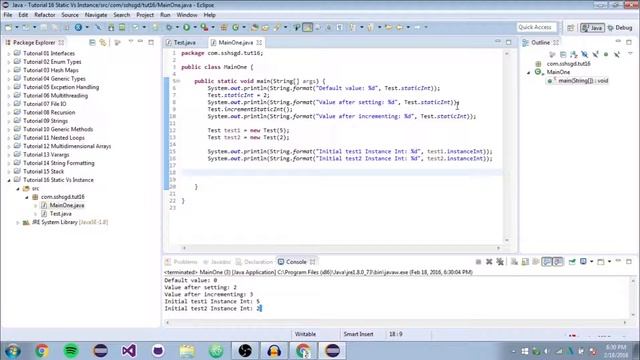Open the File menu
The width and height of the screenshot is (640, 360).
coord(8,15)
